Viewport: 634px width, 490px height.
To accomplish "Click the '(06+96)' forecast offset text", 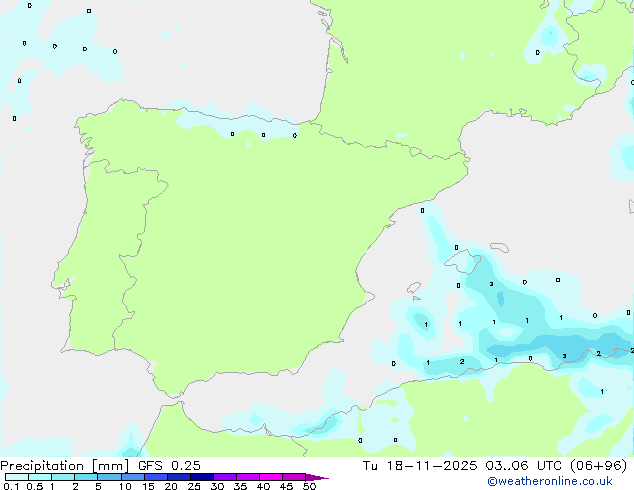I will (x=598, y=466).
